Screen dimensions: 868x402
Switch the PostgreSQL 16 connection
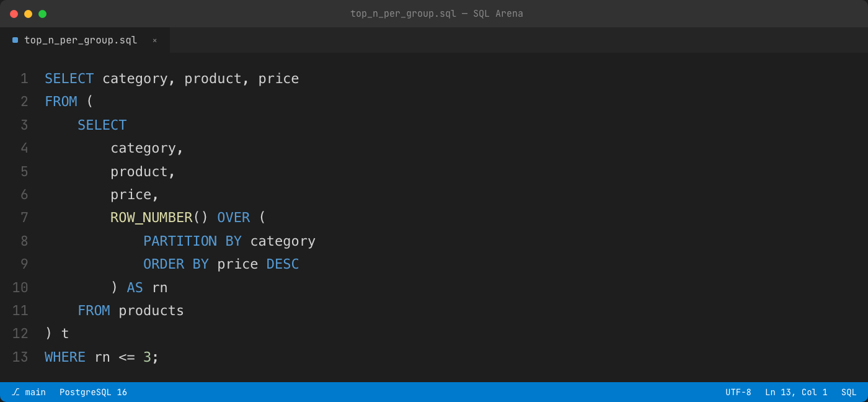[93, 392]
